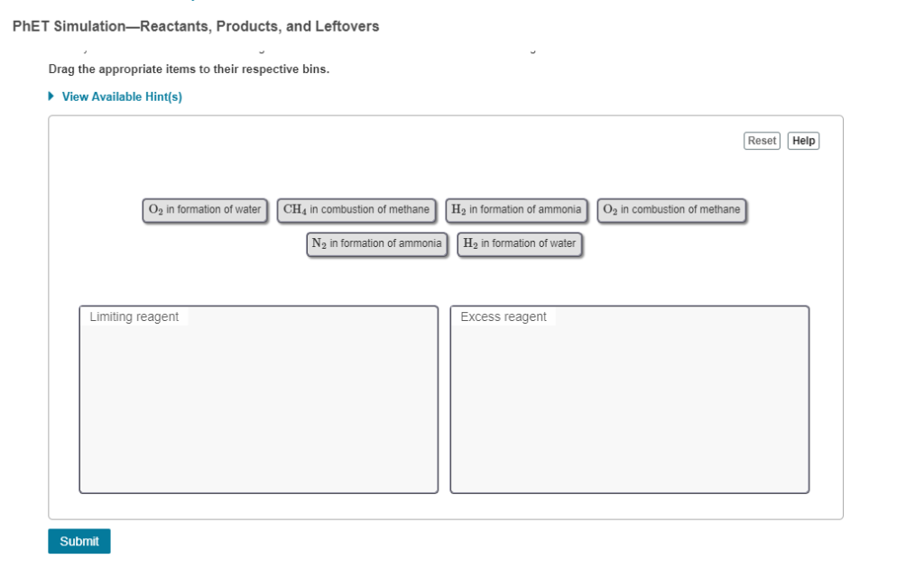Select the "O2 in combustion of methane" chip
924x568 pixels.
(x=671, y=210)
